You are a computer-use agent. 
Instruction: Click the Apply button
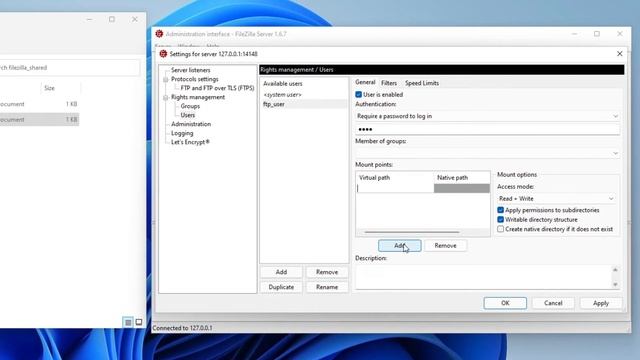(601, 303)
